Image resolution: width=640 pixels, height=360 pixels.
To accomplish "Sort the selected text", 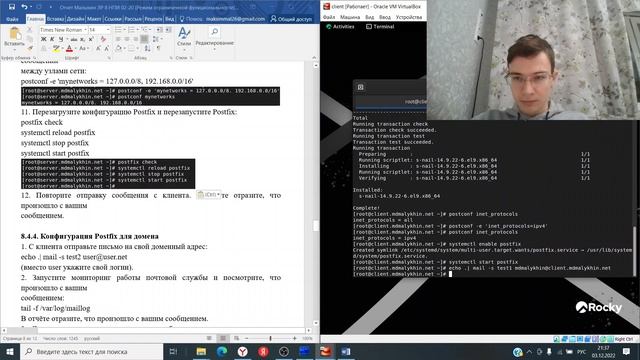I will tap(148, 49).
